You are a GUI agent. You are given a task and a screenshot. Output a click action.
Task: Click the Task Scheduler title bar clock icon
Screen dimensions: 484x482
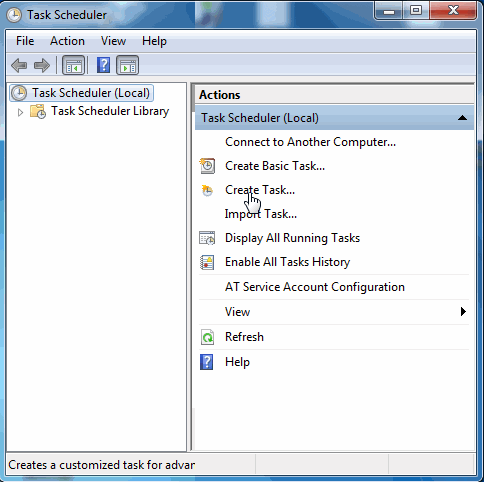pyautogui.click(x=14, y=15)
